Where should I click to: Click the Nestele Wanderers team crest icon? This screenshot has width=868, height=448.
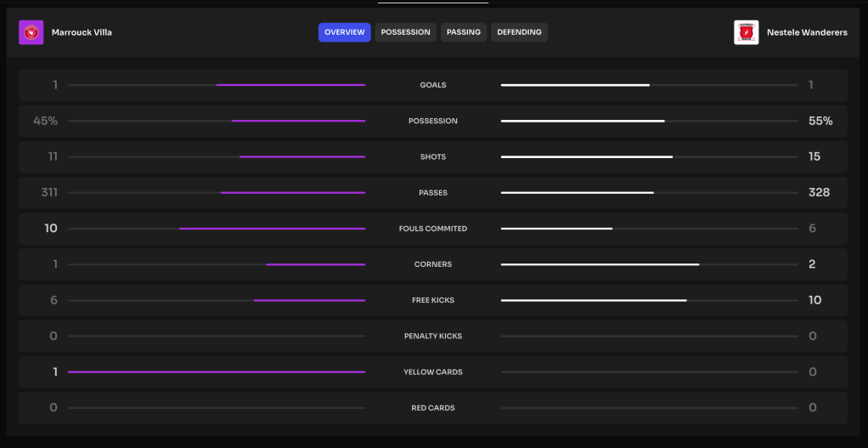coord(746,32)
